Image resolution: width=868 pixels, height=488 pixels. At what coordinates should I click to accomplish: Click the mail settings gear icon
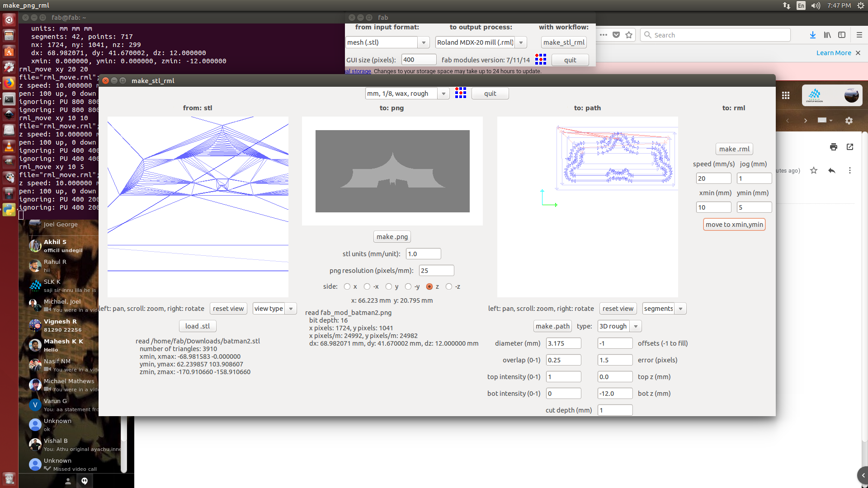(849, 120)
